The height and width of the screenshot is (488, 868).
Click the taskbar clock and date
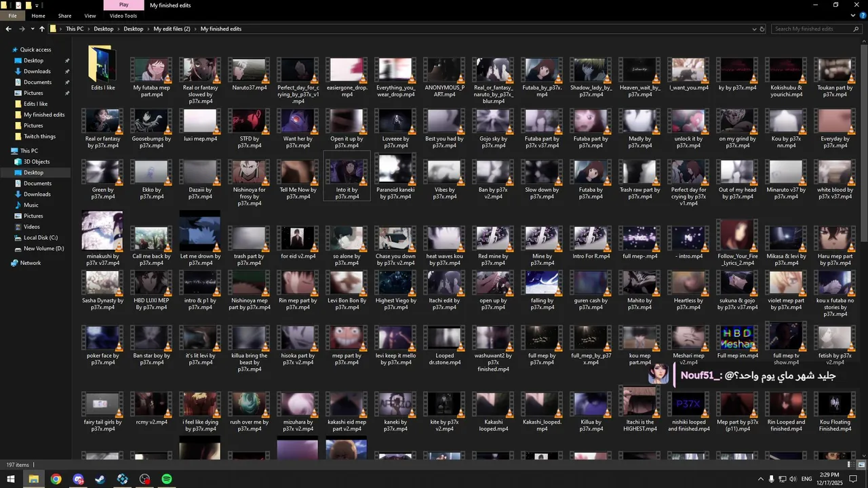pyautogui.click(x=830, y=479)
